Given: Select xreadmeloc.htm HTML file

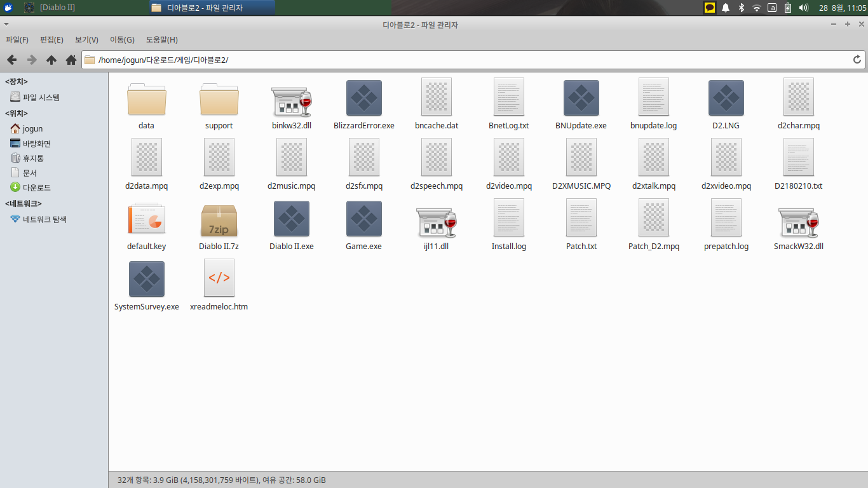Looking at the screenshot, I should 219,278.
